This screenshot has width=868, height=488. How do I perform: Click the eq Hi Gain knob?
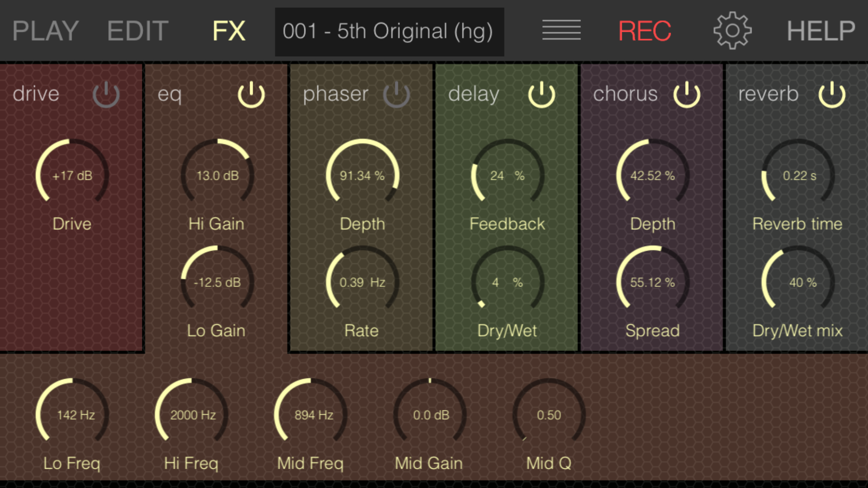[x=217, y=175]
